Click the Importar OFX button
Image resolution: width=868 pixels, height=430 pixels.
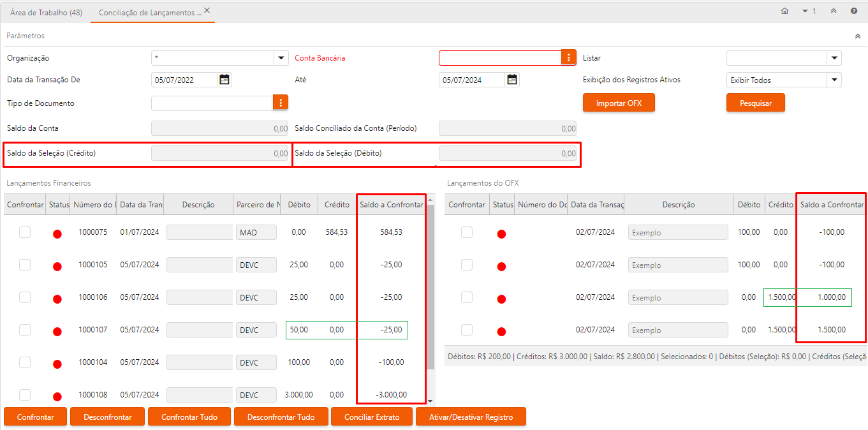[619, 103]
